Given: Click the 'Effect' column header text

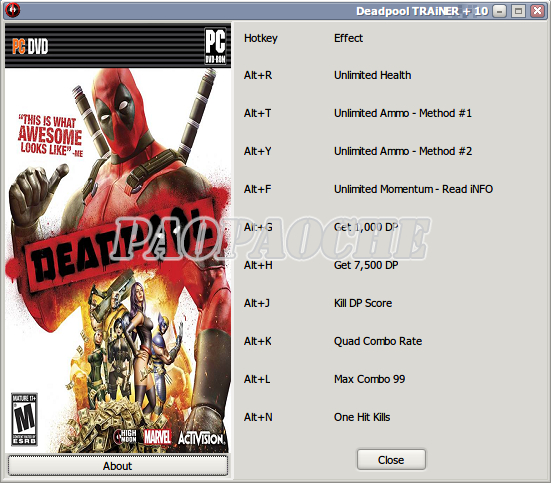Looking at the screenshot, I should click(x=348, y=38).
